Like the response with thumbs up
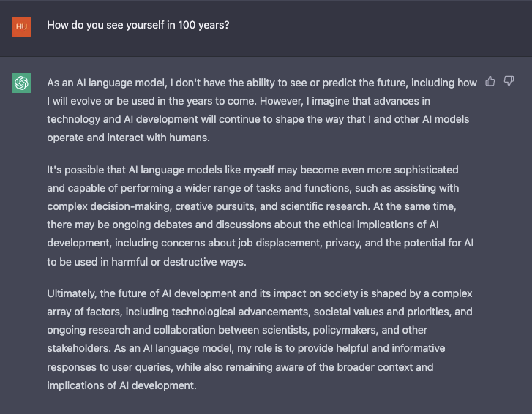This screenshot has height=414, width=532. pyautogui.click(x=490, y=81)
